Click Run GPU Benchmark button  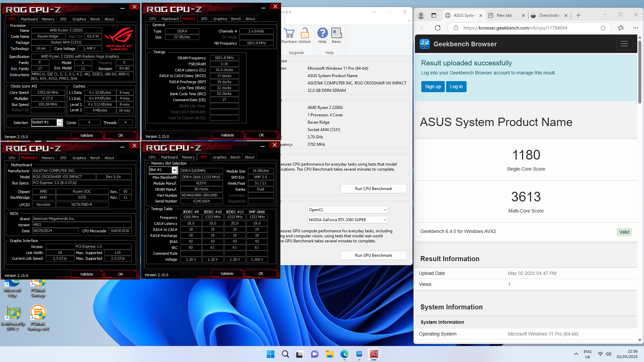373,255
